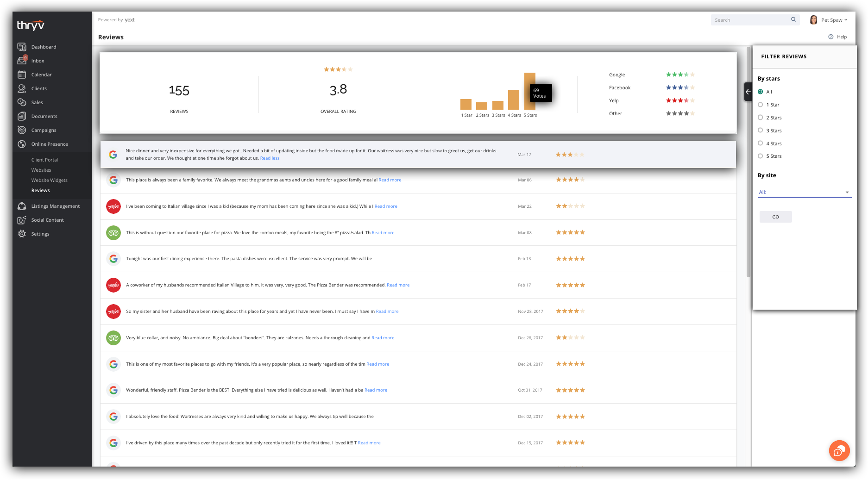Go to Listings Management menu
Viewport: 868px width, 480px height.
(x=56, y=206)
